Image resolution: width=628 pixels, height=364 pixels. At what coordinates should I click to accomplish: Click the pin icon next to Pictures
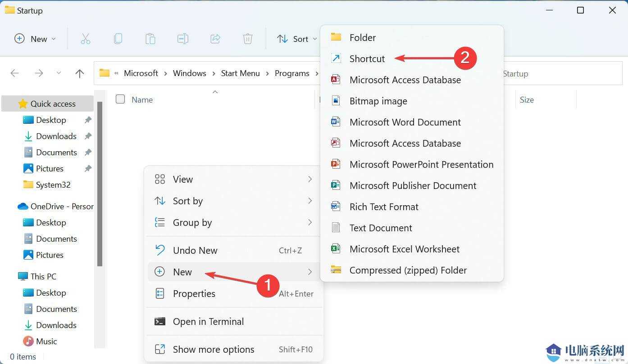coord(88,169)
